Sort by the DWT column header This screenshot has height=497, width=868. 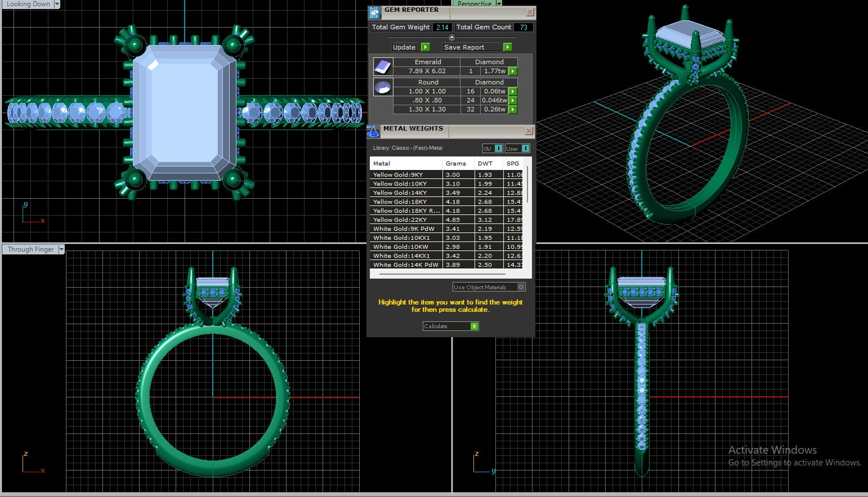485,163
